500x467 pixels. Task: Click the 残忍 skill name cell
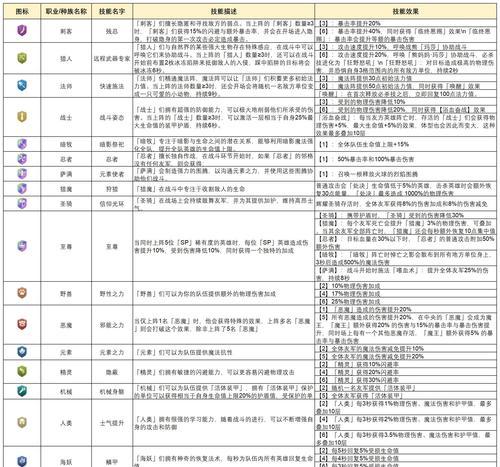(112, 31)
